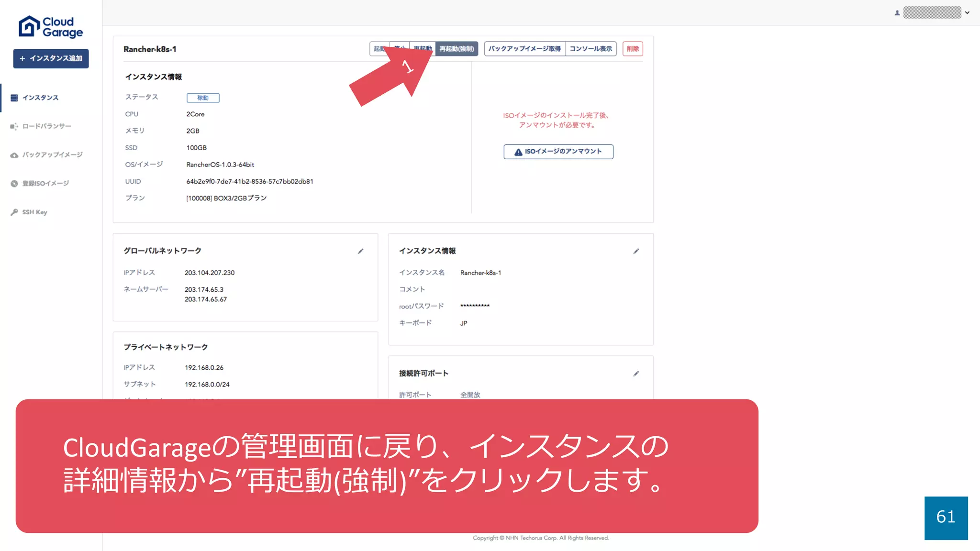Click the インスタンス追加 button
This screenshot has width=980, height=551.
click(51, 58)
